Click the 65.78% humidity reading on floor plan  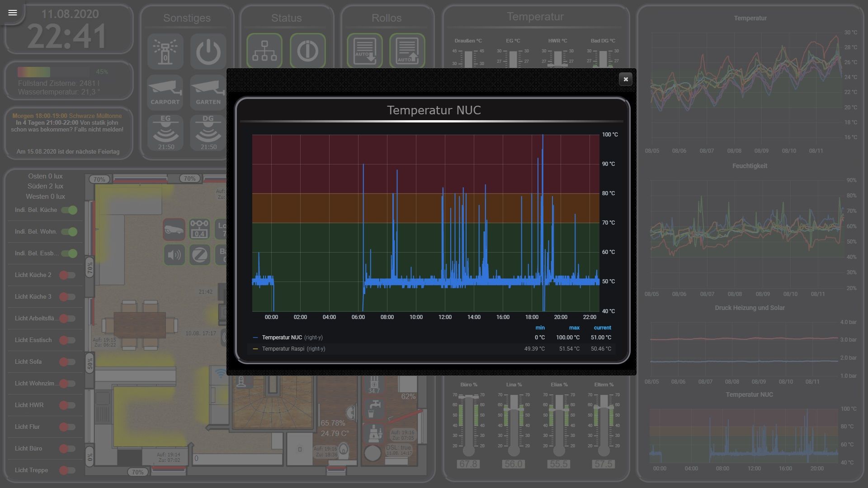coord(333,423)
